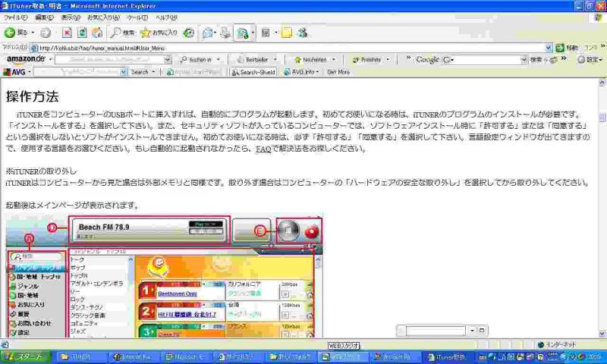The image size is (607, 364).
Task: Click the AVG Search-Shield button
Action: (253, 72)
